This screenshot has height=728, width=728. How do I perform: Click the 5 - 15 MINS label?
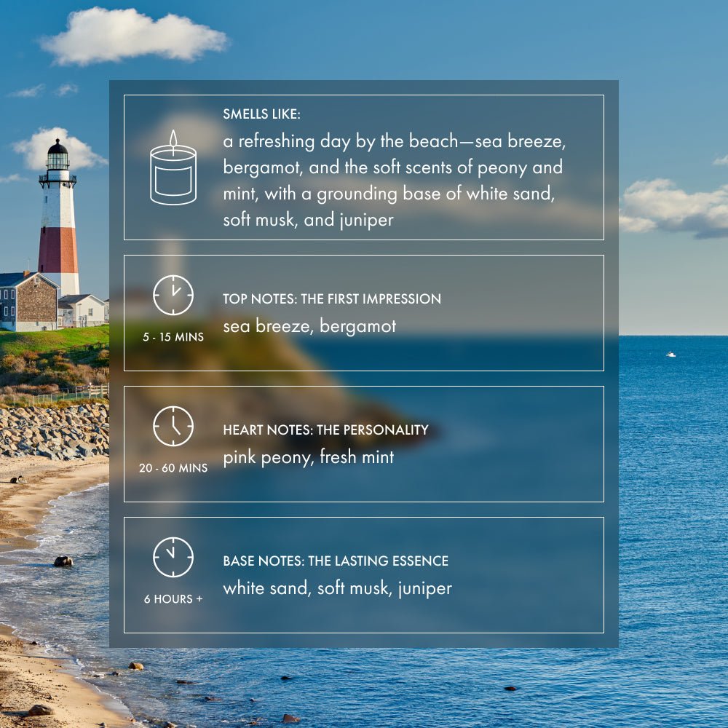[173, 337]
